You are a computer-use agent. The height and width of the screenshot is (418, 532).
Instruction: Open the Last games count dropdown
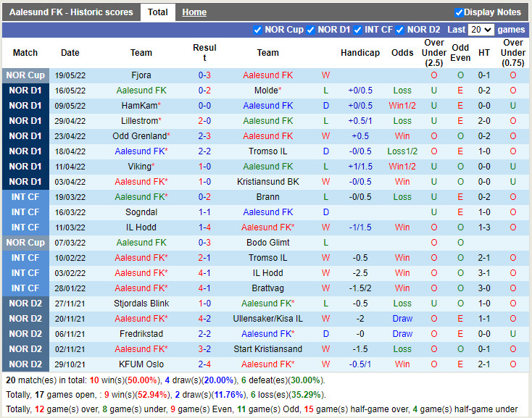[481, 30]
